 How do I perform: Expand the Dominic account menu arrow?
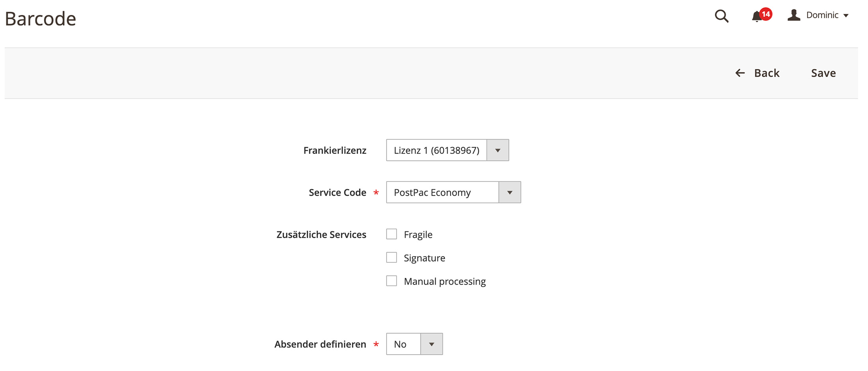[846, 16]
